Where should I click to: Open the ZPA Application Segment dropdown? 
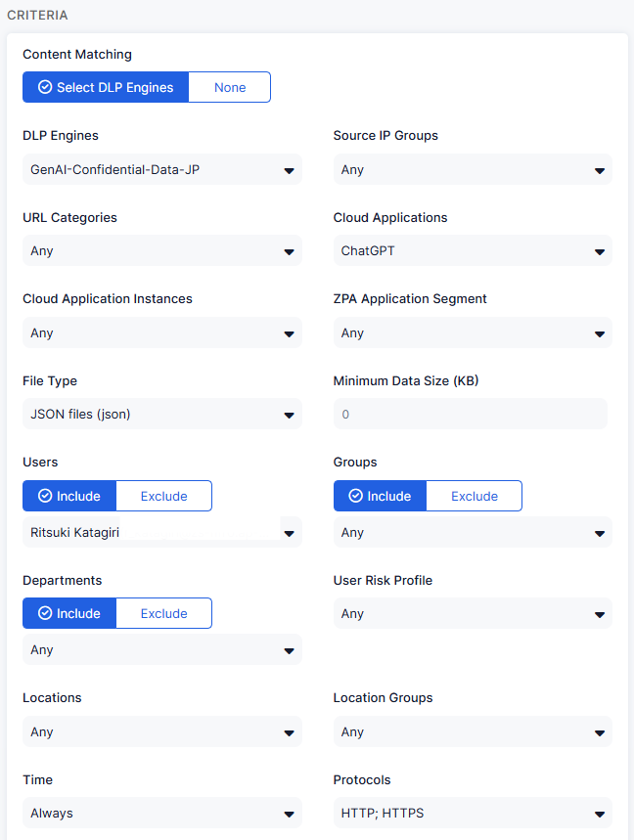(473, 332)
